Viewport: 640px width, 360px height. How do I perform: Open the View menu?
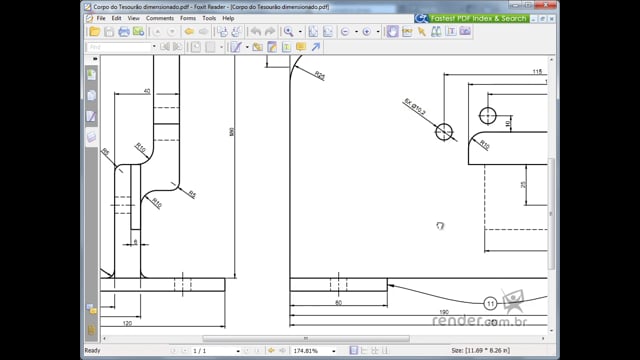(x=133, y=18)
